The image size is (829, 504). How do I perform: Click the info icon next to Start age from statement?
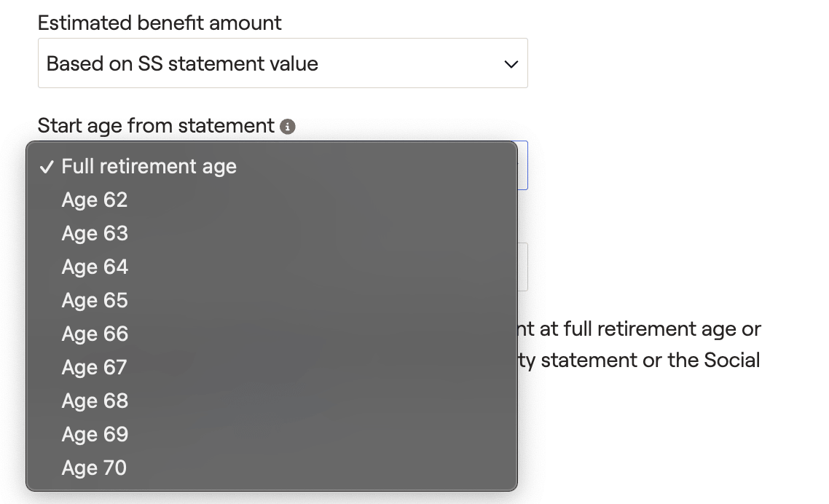click(287, 127)
